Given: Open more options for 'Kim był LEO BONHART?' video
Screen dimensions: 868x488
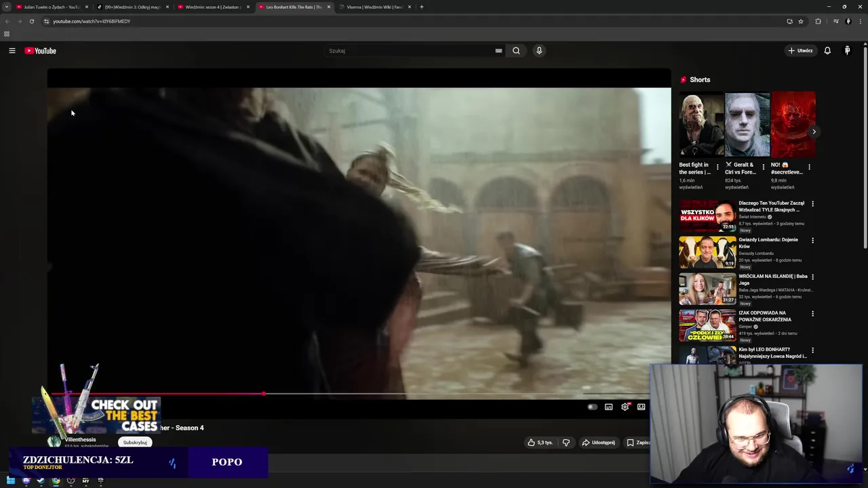Looking at the screenshot, I should (812, 350).
